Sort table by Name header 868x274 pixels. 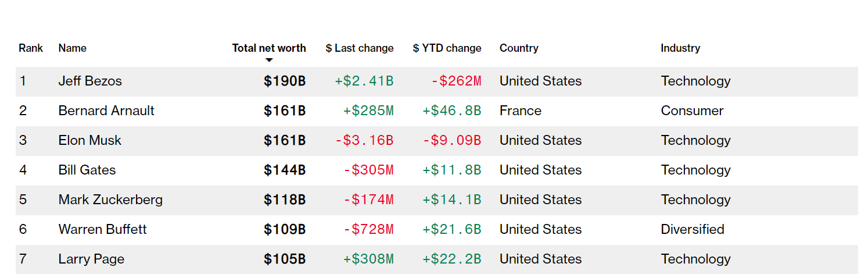73,48
